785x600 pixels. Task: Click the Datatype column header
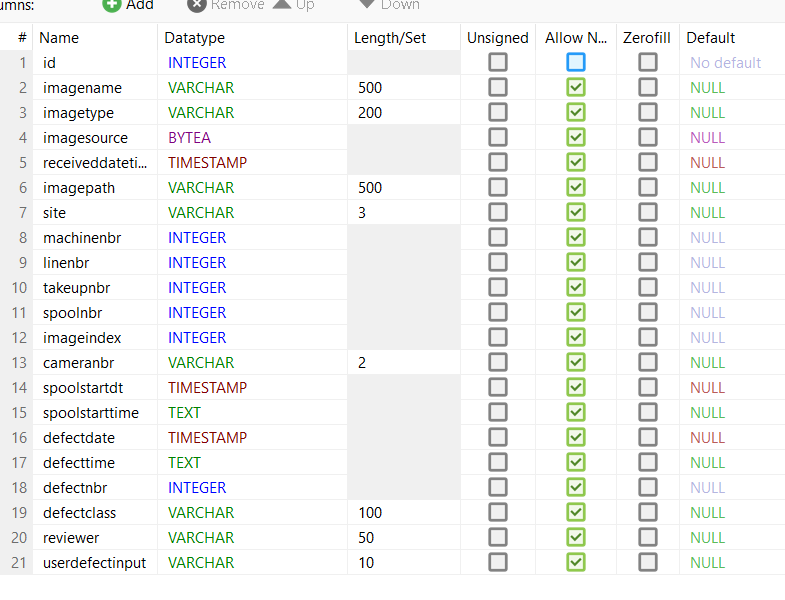(x=195, y=38)
